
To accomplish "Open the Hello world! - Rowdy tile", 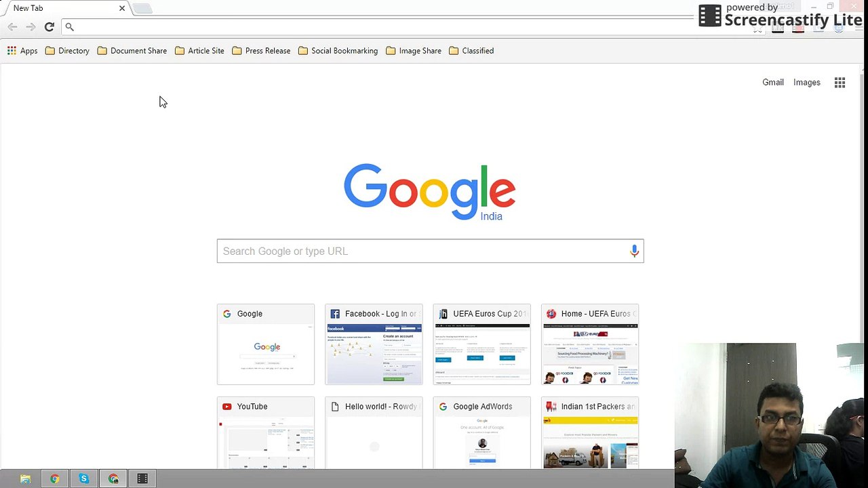I will coord(374,433).
